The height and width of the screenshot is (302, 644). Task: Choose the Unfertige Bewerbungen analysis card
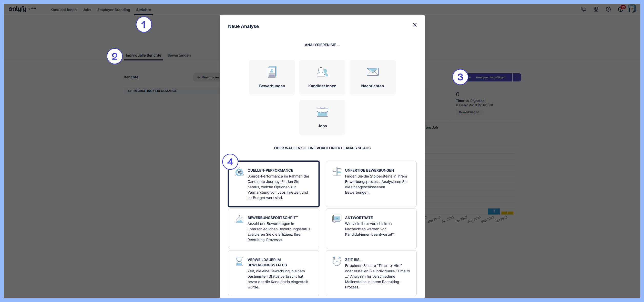tap(371, 184)
